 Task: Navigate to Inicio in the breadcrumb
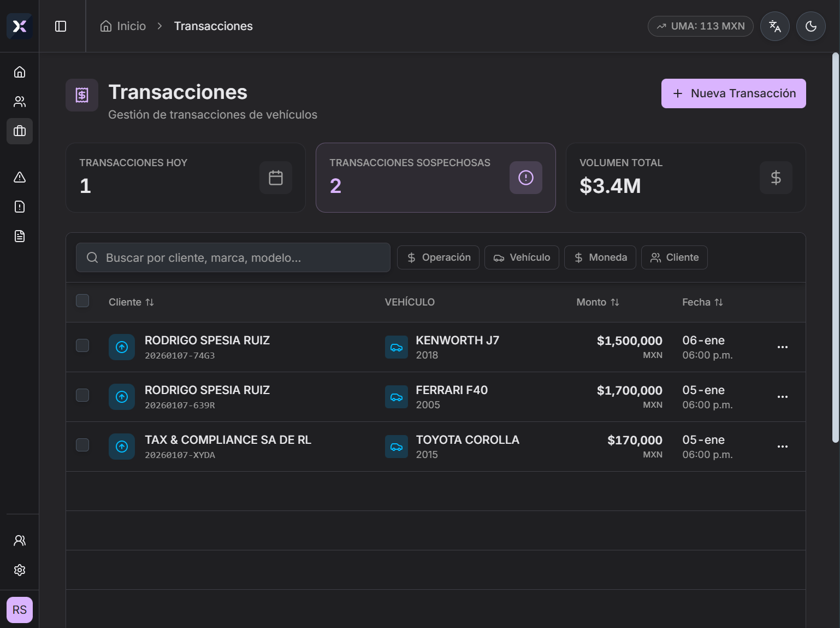click(131, 26)
